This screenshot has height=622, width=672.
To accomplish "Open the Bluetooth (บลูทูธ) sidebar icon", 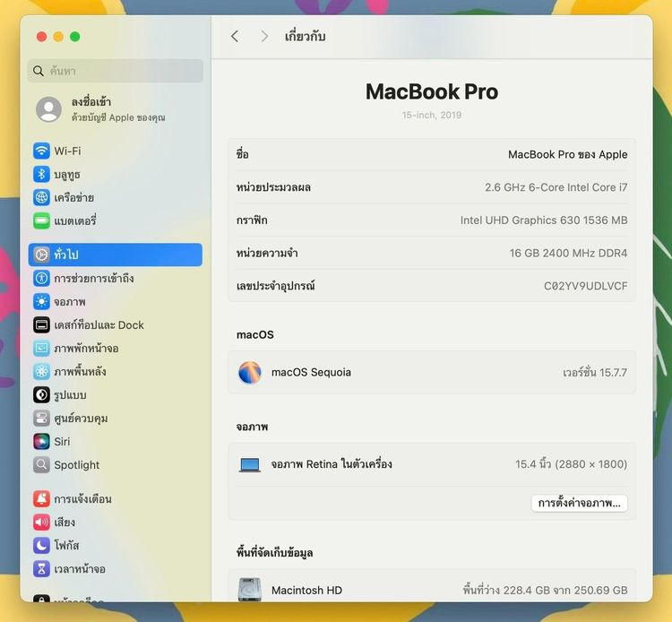I will (x=41, y=174).
